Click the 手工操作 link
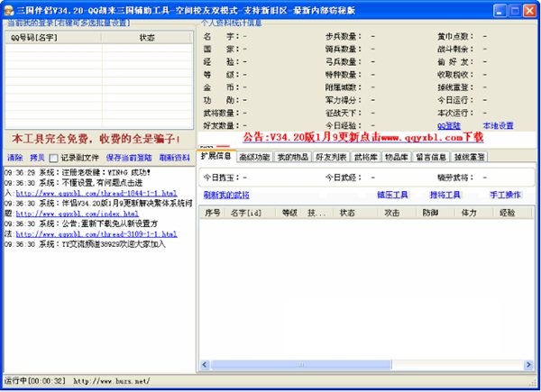The width and height of the screenshot is (541, 392). (x=506, y=196)
